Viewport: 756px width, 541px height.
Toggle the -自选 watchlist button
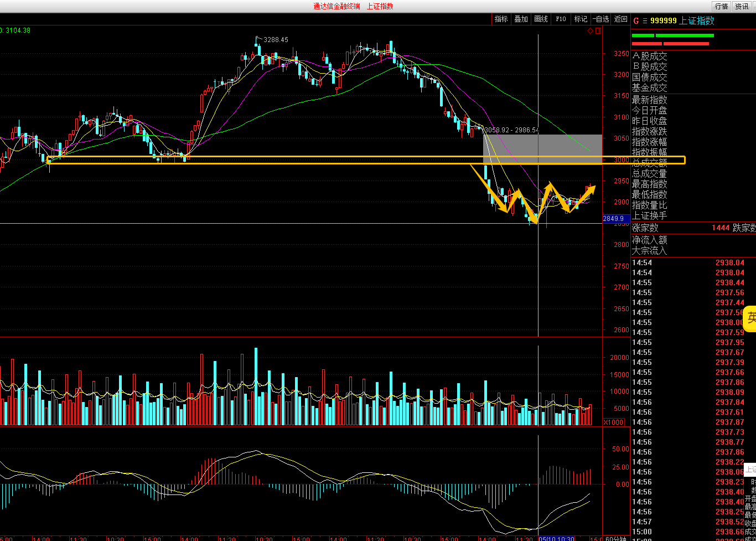[600, 19]
